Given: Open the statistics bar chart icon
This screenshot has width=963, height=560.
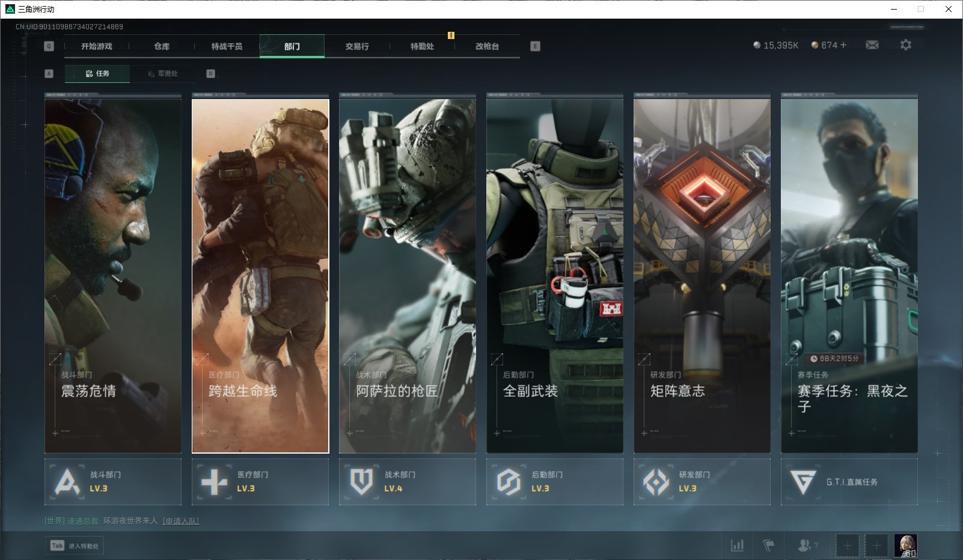Looking at the screenshot, I should click(x=737, y=546).
